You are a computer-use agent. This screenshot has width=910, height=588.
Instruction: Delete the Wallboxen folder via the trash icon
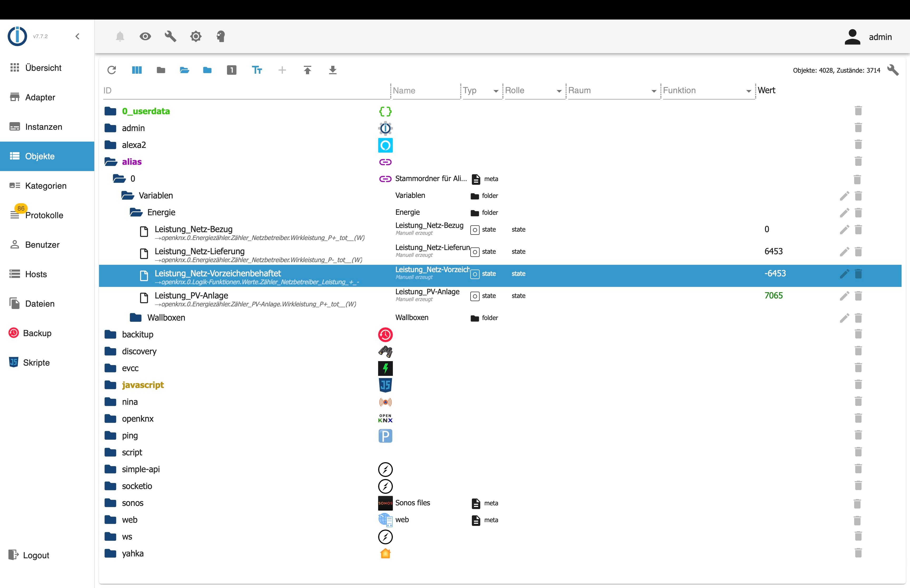[858, 318]
